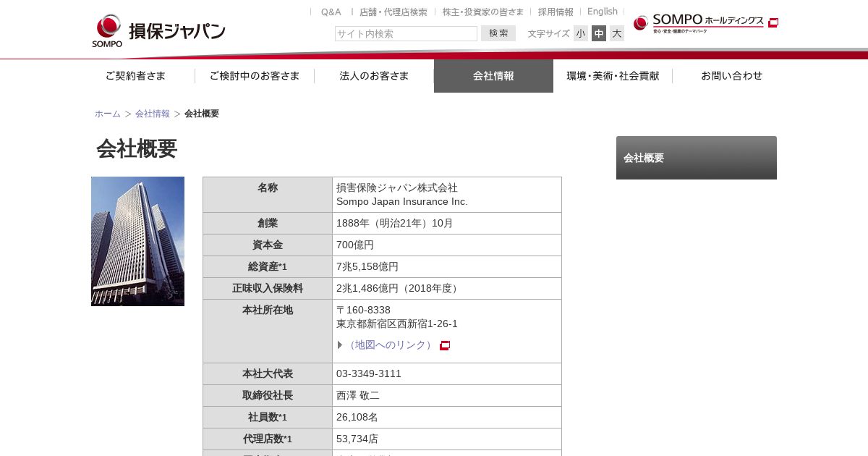Click the 文字サイズ label
Screen dimensions: 868x456
[549, 33]
